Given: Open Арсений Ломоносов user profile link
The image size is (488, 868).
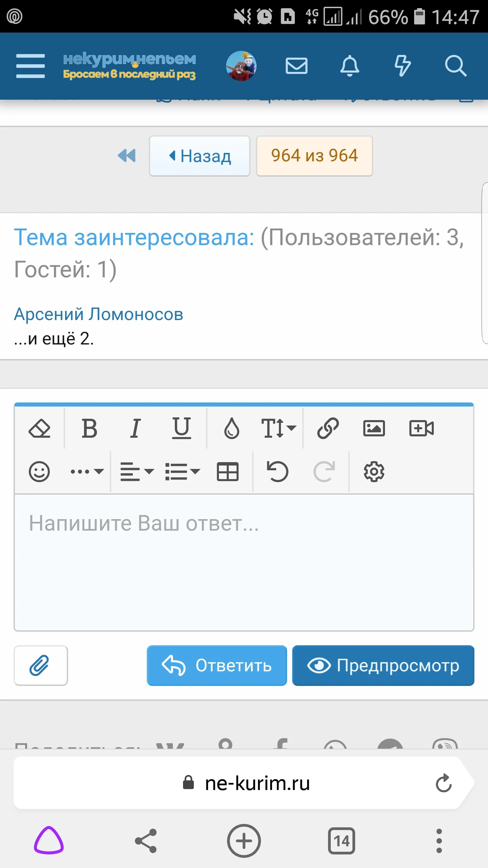Looking at the screenshot, I should click(98, 314).
